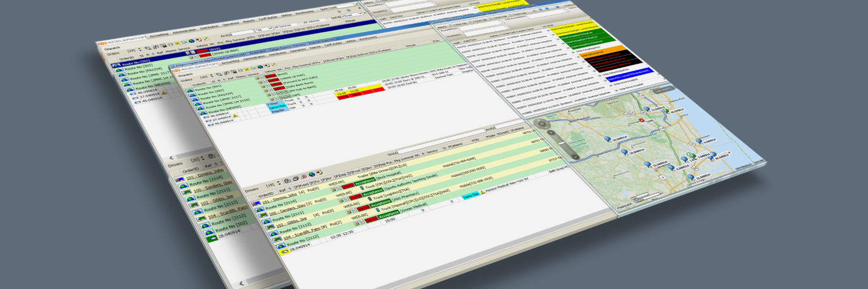Viewport: 868px width, 289px height.
Task: Click Drivers count stepper in front window
Action: click(x=279, y=183)
